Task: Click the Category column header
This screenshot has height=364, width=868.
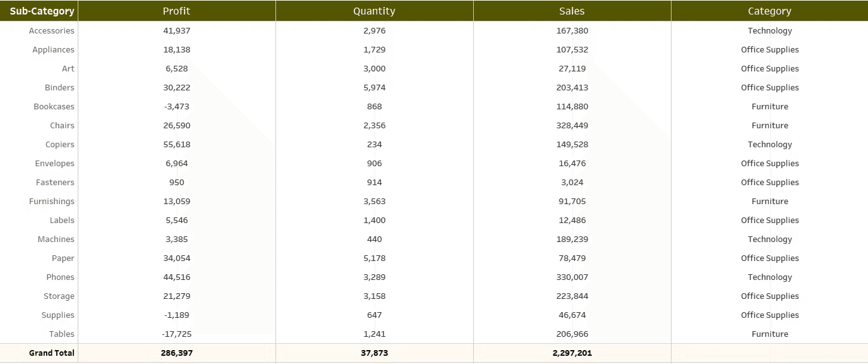Action: 769,11
